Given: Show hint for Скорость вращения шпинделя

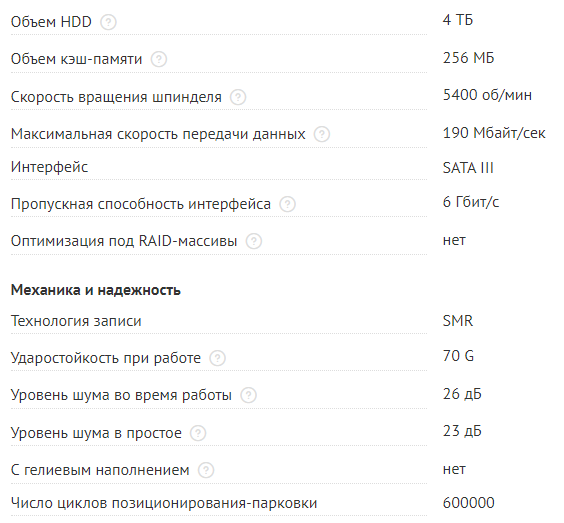Looking at the screenshot, I should pos(238,97).
